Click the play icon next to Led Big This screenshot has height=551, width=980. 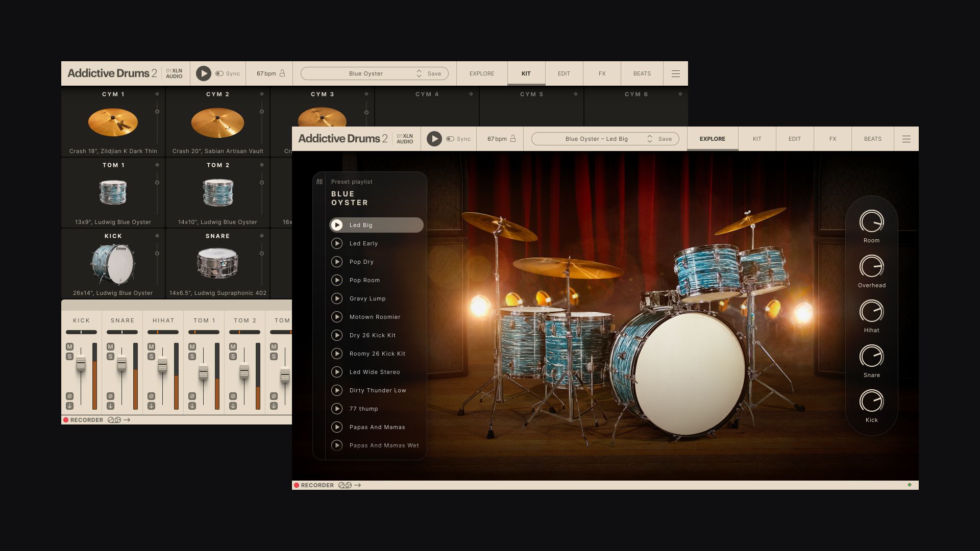[337, 225]
